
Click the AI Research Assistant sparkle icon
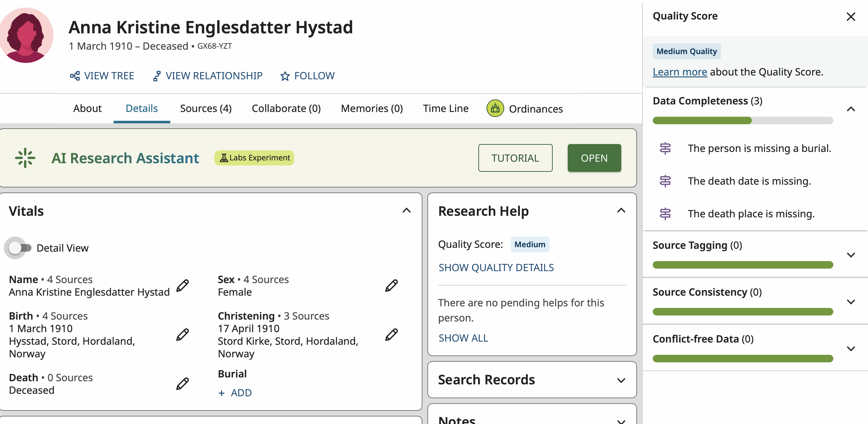click(x=25, y=158)
